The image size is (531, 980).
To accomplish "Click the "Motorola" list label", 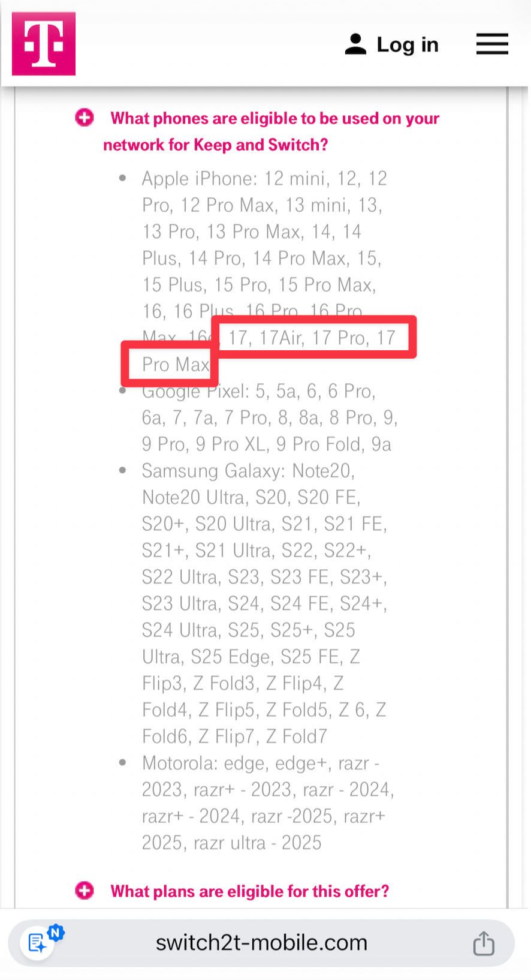I will (179, 763).
